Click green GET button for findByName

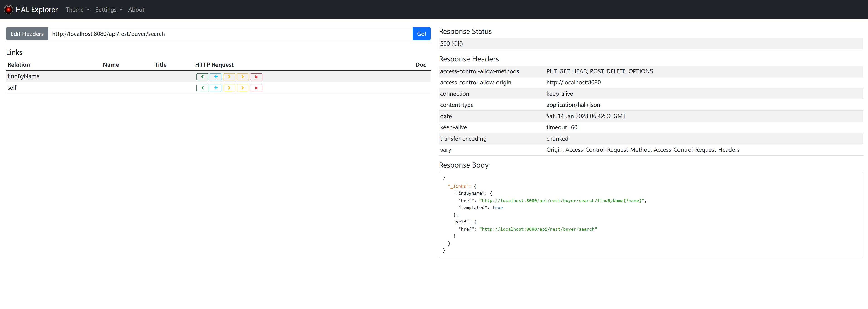pos(202,77)
